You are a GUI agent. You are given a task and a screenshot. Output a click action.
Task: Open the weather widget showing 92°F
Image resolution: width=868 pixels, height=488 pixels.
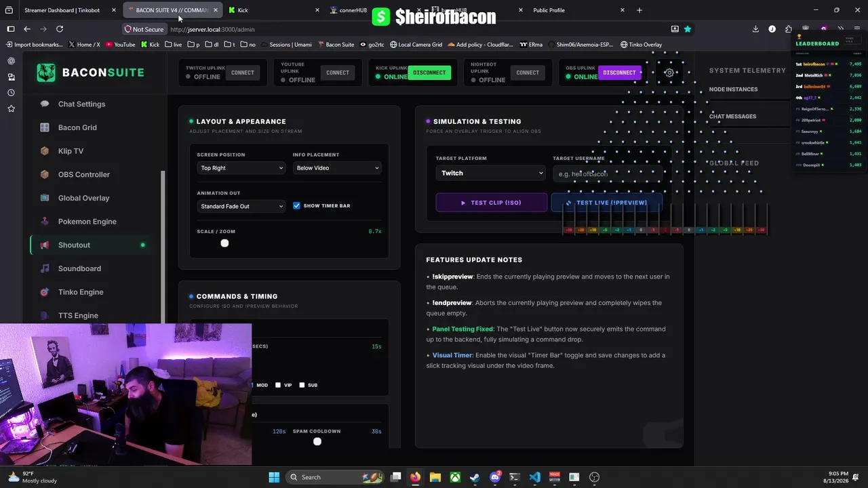point(33,477)
